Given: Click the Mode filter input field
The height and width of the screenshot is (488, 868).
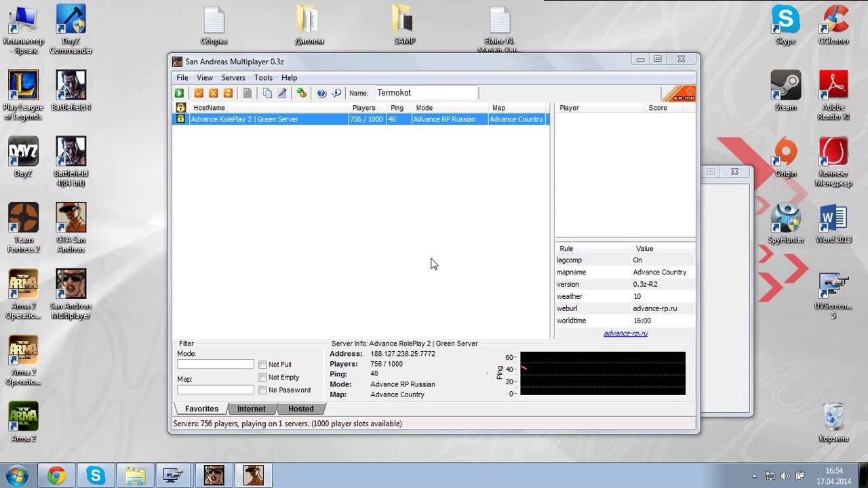Looking at the screenshot, I should click(x=216, y=365).
